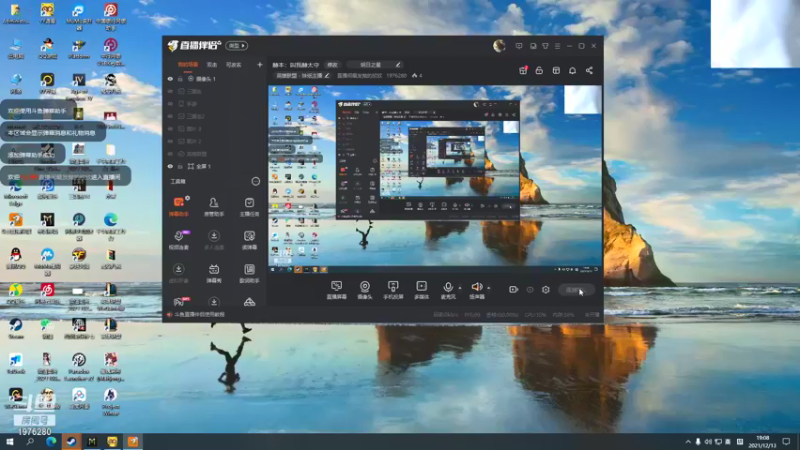Click the 麦克风 microphone icon
Viewport: 800px width, 450px height.
[448, 289]
